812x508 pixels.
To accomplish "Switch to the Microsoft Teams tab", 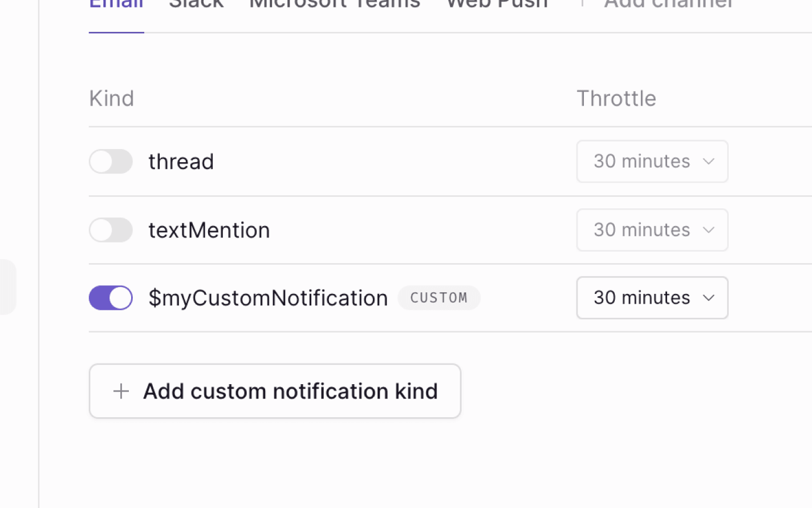I will (x=334, y=6).
